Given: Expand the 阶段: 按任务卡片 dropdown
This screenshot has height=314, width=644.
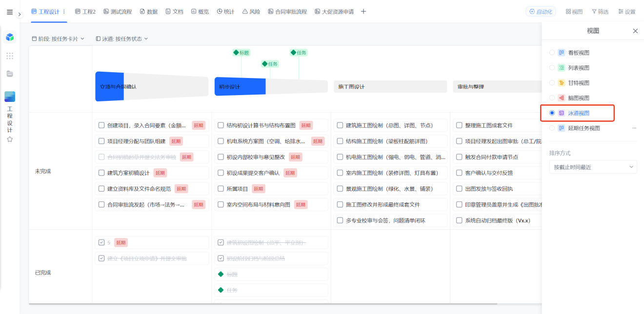Looking at the screenshot, I should [58, 39].
